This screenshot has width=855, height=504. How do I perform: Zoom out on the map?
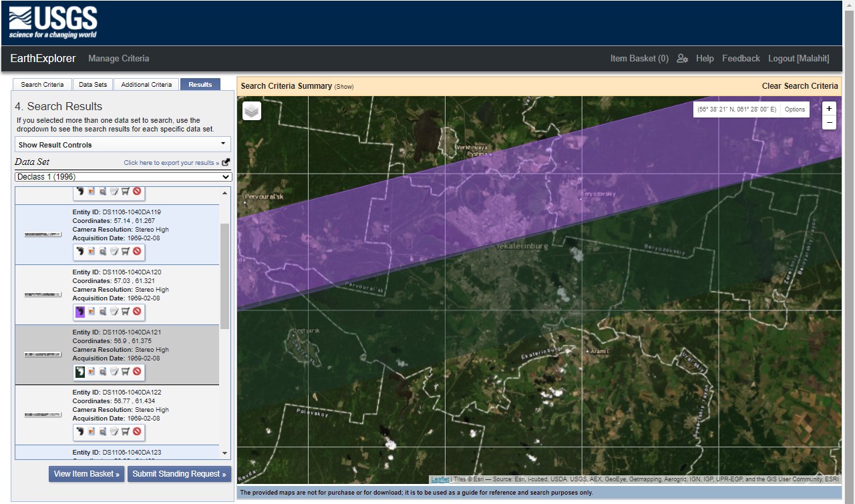coord(829,123)
